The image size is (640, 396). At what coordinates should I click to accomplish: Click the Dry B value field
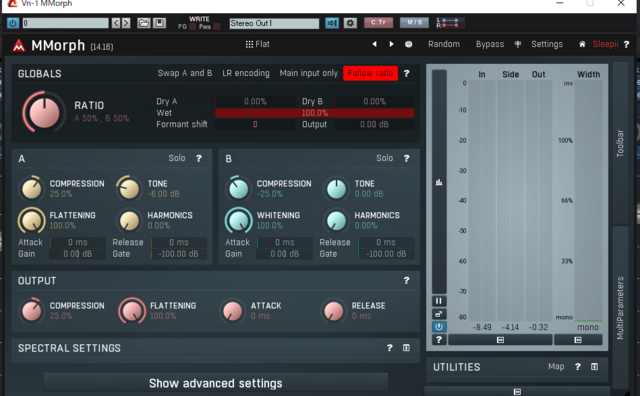click(x=374, y=101)
